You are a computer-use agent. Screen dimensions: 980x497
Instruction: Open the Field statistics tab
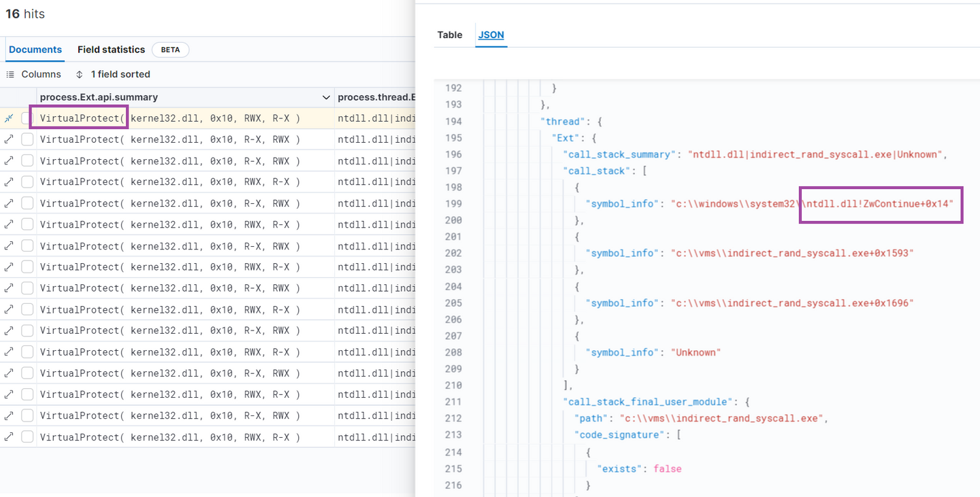[x=111, y=50]
